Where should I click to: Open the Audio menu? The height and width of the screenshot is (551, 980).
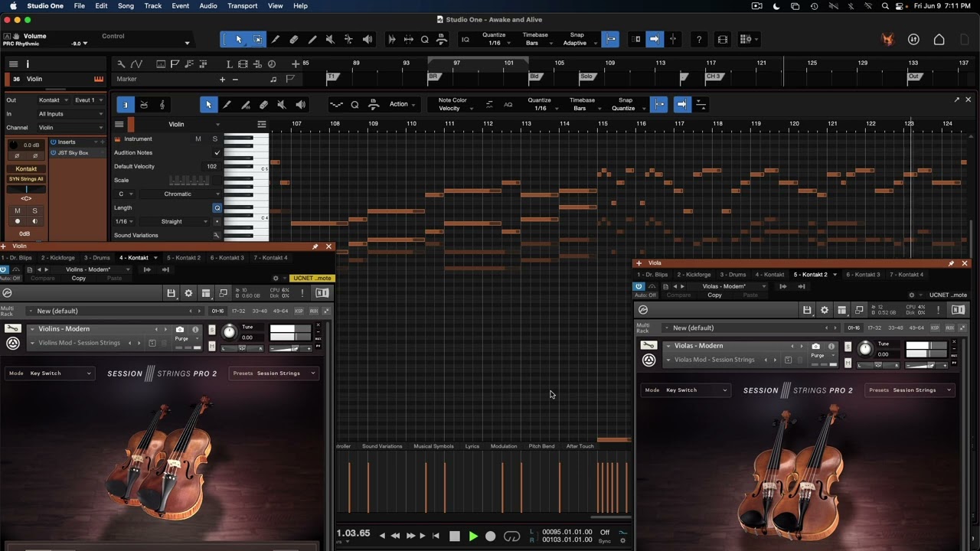pyautogui.click(x=208, y=6)
